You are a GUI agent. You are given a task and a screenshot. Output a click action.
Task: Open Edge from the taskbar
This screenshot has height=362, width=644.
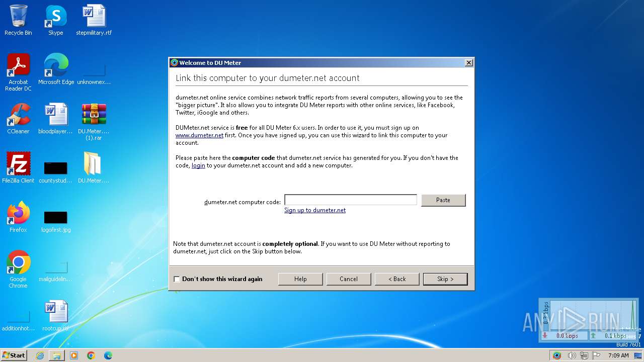click(x=108, y=355)
